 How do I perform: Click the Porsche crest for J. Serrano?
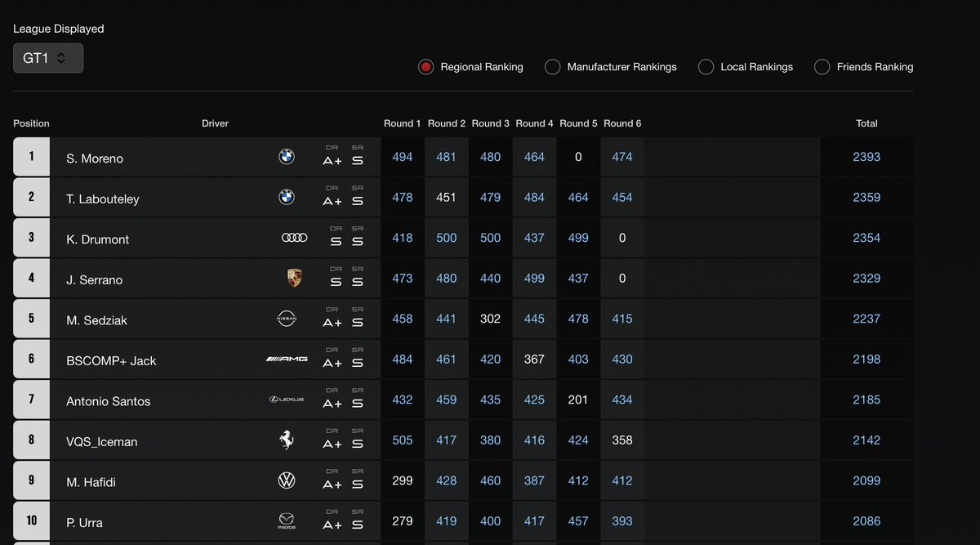(x=295, y=279)
